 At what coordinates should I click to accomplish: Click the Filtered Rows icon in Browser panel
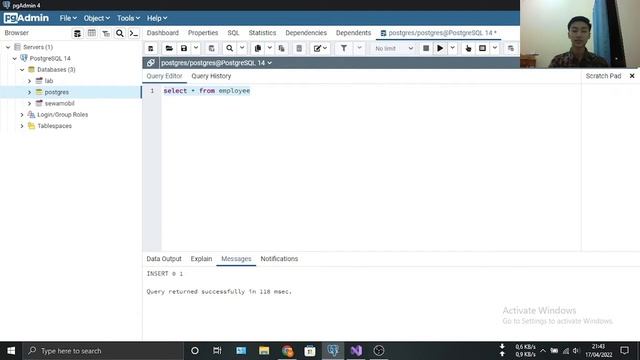(x=106, y=33)
